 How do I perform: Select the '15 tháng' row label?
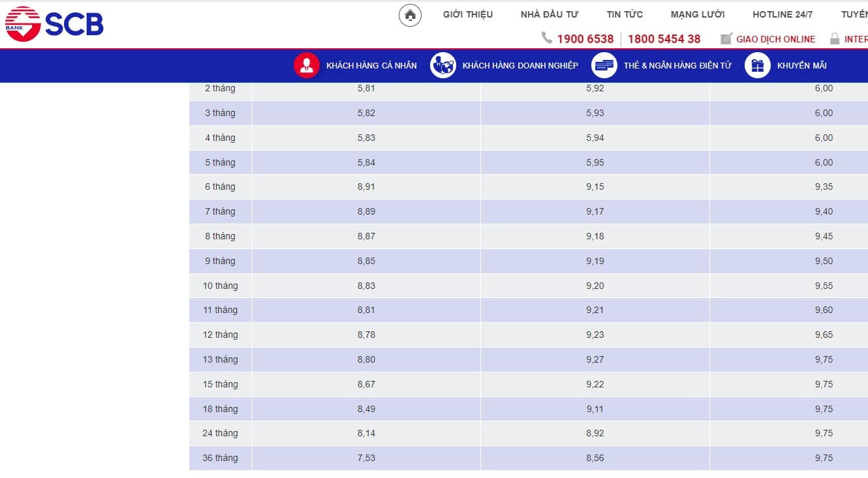[x=220, y=384]
